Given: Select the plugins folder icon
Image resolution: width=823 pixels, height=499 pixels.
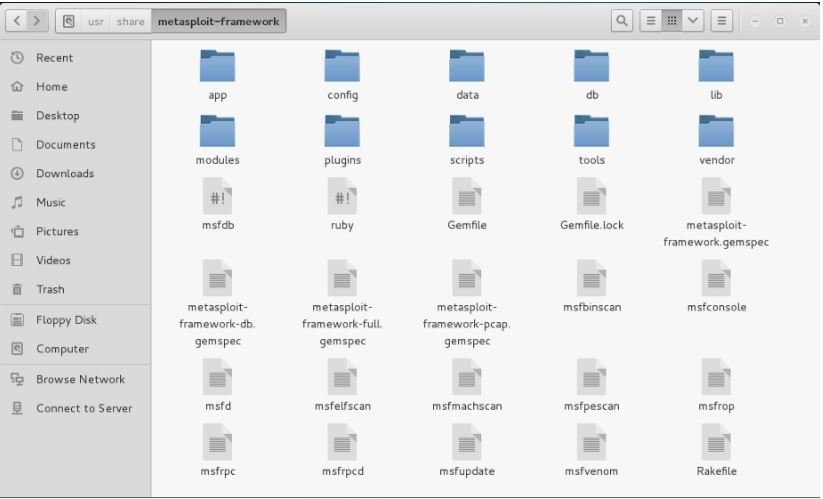Looking at the screenshot, I should click(x=342, y=131).
